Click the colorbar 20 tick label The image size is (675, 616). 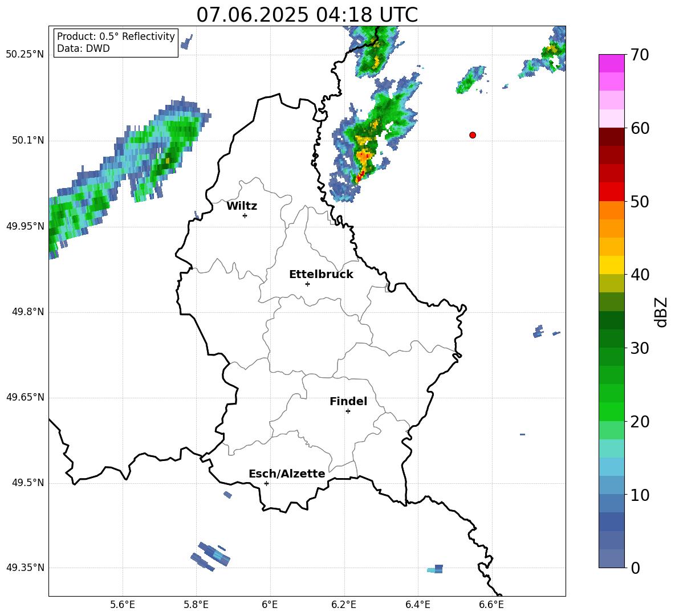640,422
